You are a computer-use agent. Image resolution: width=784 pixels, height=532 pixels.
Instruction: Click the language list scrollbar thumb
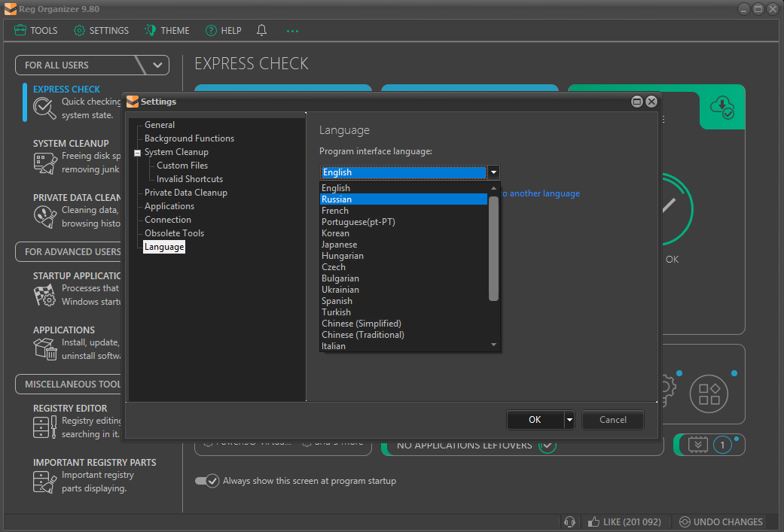(493, 249)
